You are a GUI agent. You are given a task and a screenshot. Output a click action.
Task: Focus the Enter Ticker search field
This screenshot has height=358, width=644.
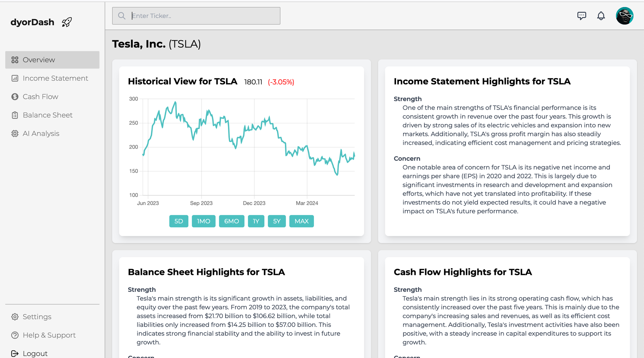tap(196, 16)
